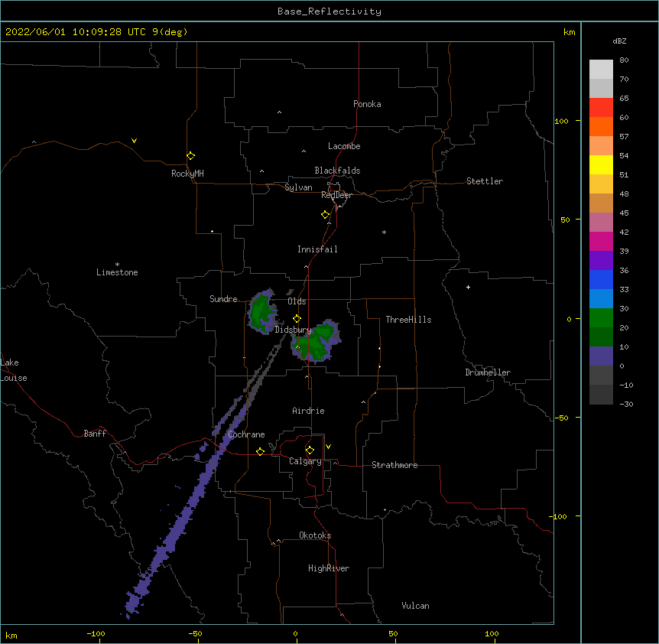This screenshot has width=659, height=644.
Task: Click the Banff label
Action: coord(95,434)
